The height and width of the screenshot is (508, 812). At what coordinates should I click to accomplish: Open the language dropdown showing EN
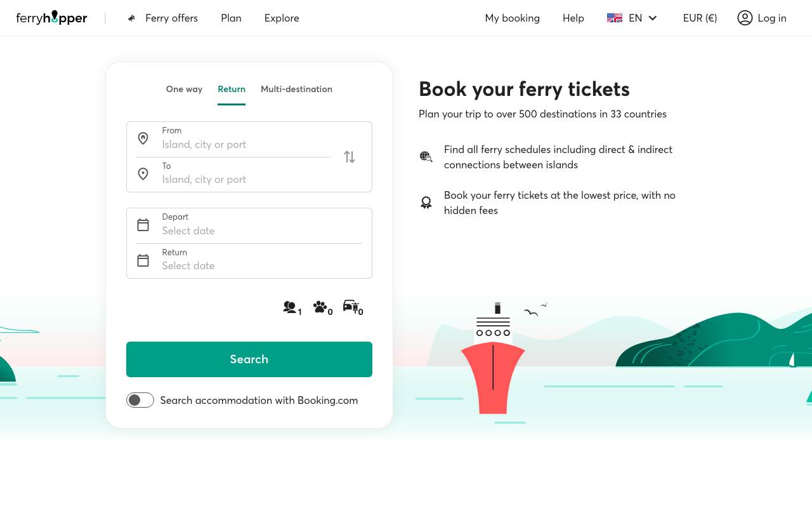632,18
